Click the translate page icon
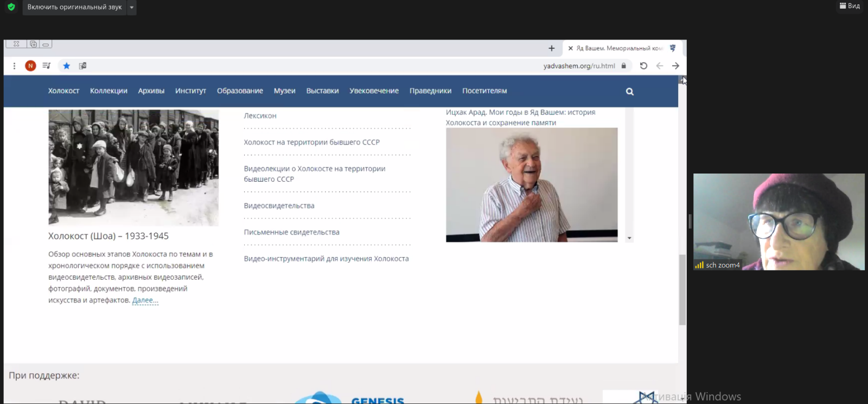 tap(82, 66)
